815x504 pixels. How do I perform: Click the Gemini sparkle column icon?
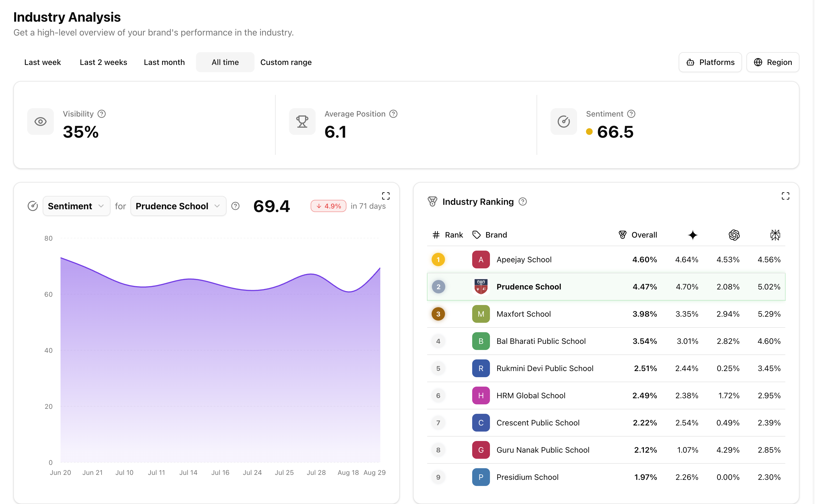point(693,235)
